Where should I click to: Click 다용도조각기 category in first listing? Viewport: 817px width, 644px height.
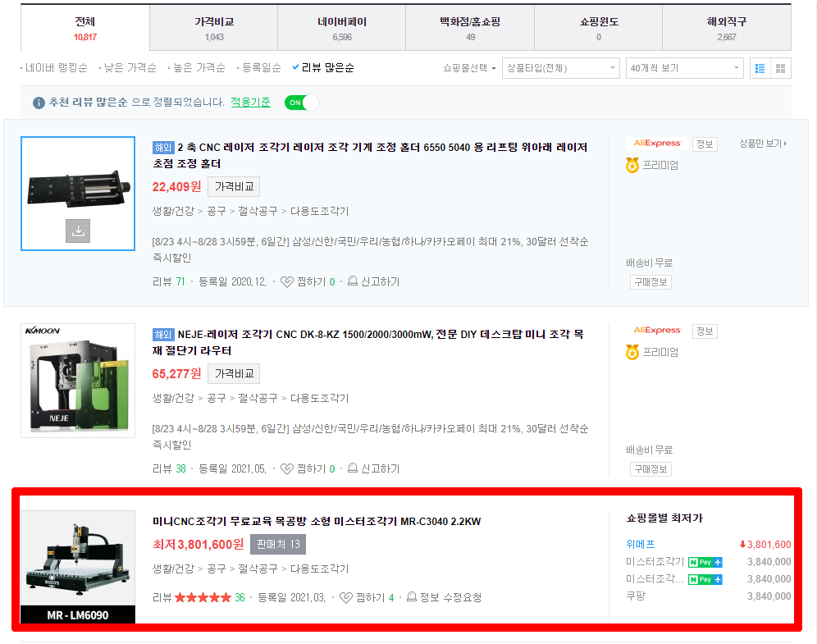coord(319,211)
